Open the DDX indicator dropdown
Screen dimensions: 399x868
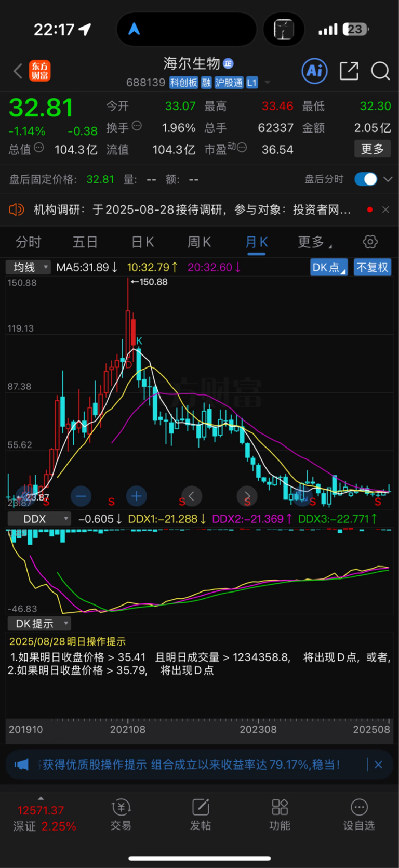39,519
